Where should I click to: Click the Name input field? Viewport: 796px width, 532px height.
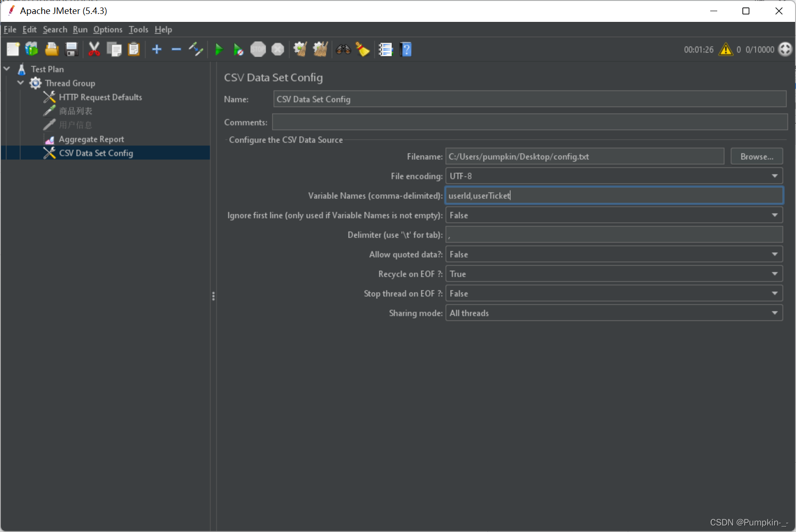point(530,99)
